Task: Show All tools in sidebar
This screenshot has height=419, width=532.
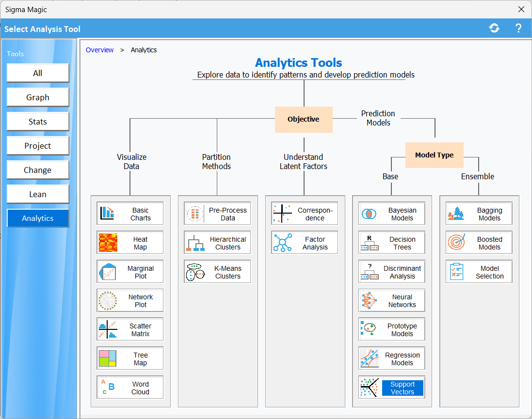Action: point(38,73)
